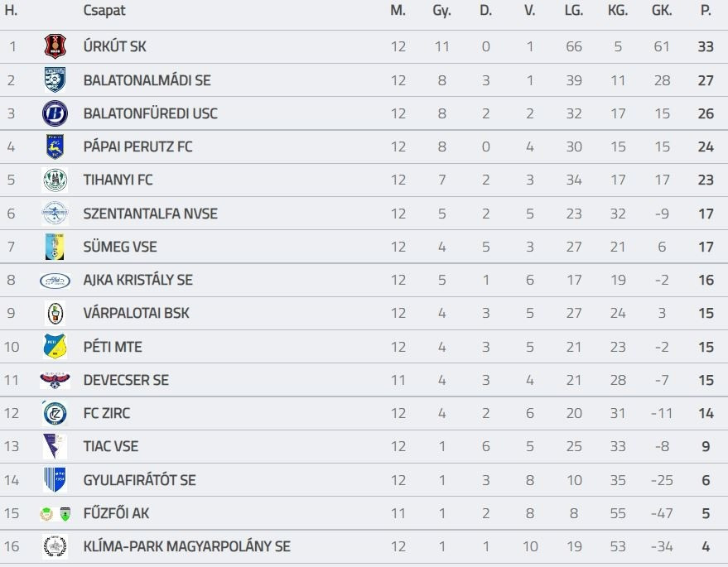728x567 pixels.
Task: Click the Devecser SE team logo
Action: pyautogui.click(x=55, y=380)
